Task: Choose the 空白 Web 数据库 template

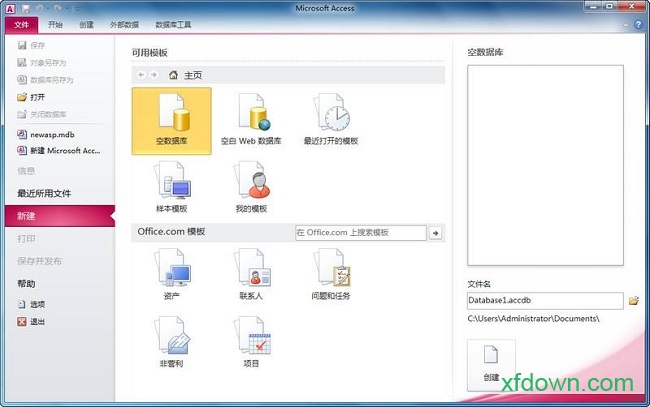Action: [251, 121]
